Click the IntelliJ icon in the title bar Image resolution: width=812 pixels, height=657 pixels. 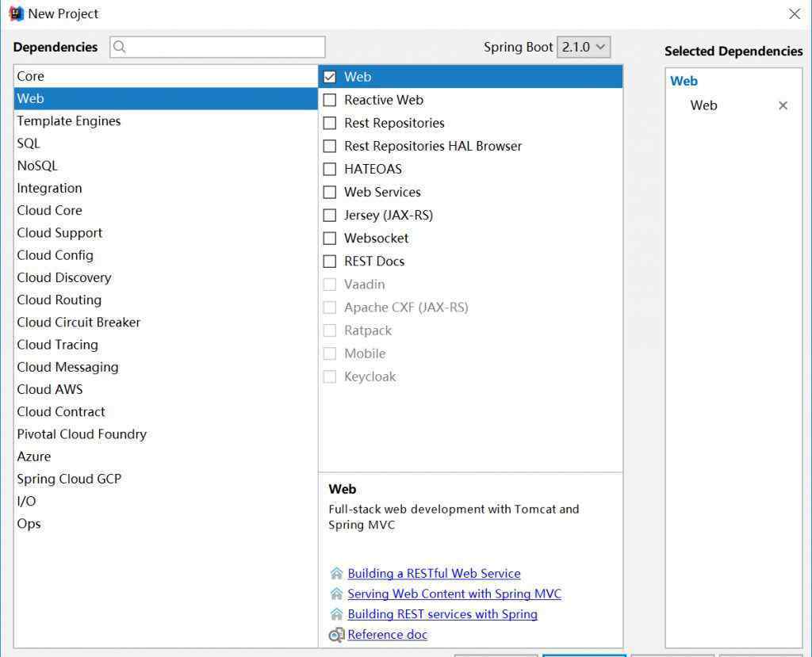coord(16,13)
